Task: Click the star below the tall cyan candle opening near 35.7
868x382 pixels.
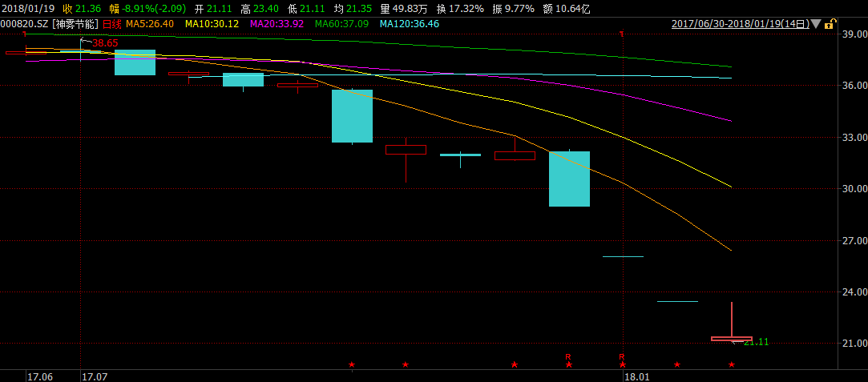Action: point(352,364)
